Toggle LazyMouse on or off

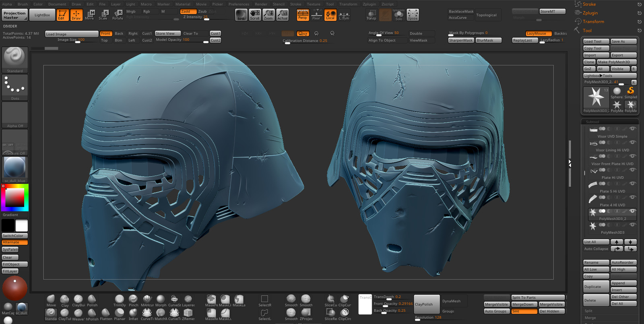(x=538, y=33)
